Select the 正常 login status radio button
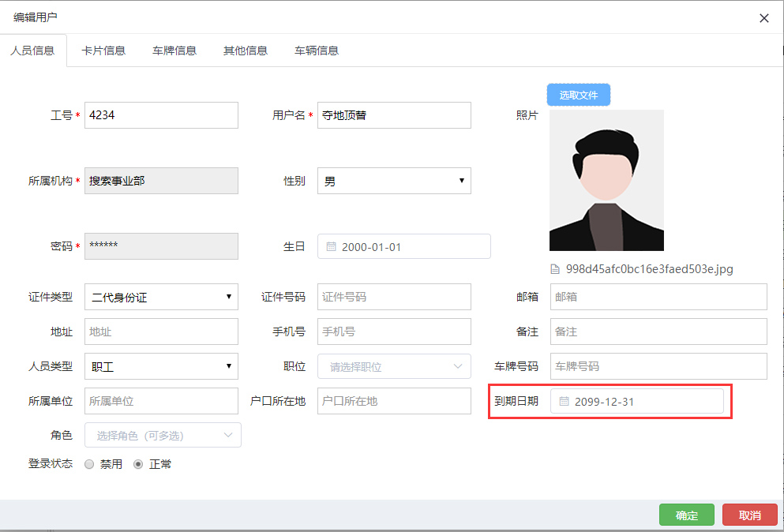This screenshot has width=784, height=532. pyautogui.click(x=139, y=464)
